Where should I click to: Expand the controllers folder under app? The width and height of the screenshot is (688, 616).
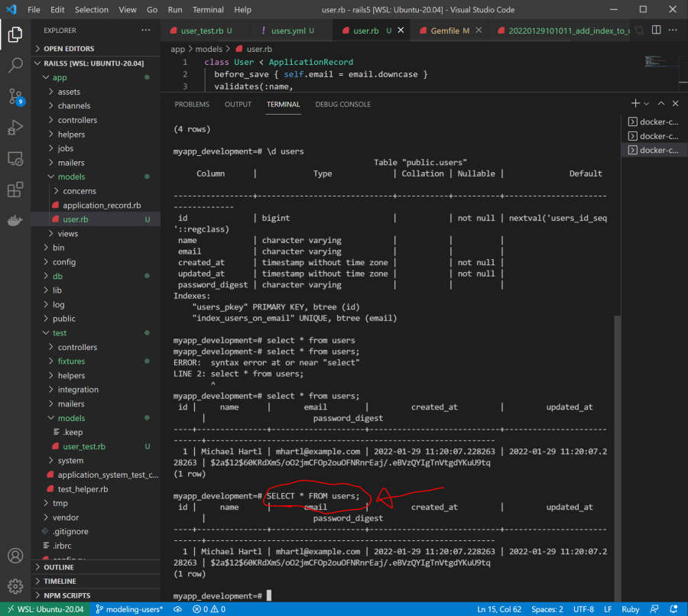coord(77,120)
